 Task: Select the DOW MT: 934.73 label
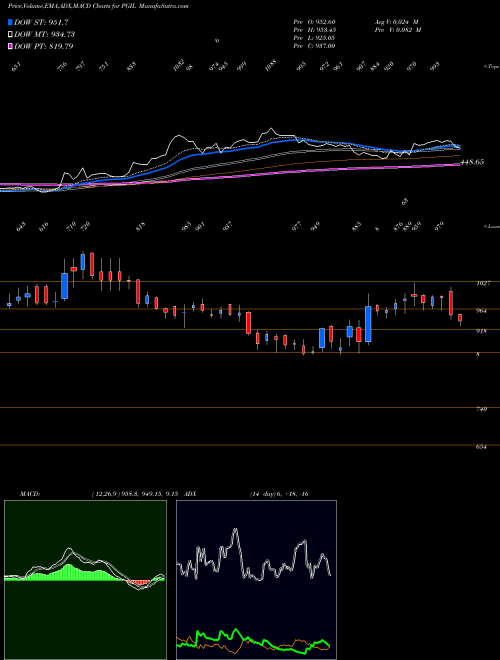[45, 34]
